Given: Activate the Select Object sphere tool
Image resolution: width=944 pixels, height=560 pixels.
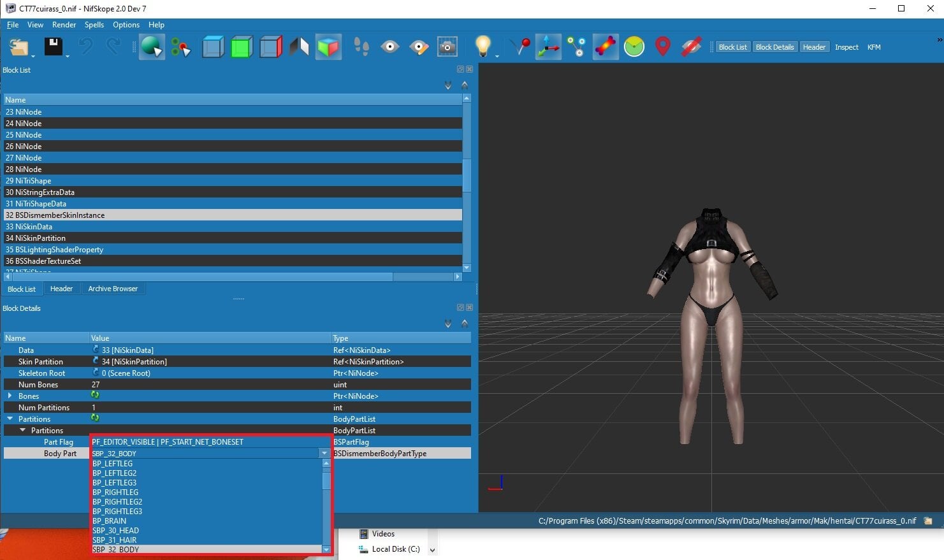Looking at the screenshot, I should click(x=152, y=47).
